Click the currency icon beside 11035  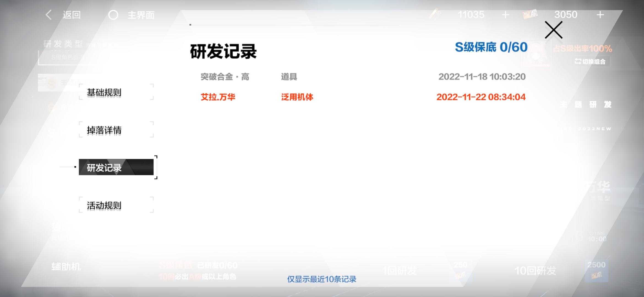click(435, 14)
